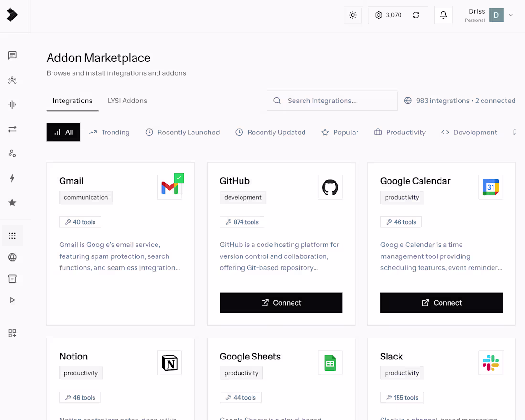Screen dimensions: 525x420
Task: Expand the account dropdown chevron next to Driss
Action: click(511, 15)
